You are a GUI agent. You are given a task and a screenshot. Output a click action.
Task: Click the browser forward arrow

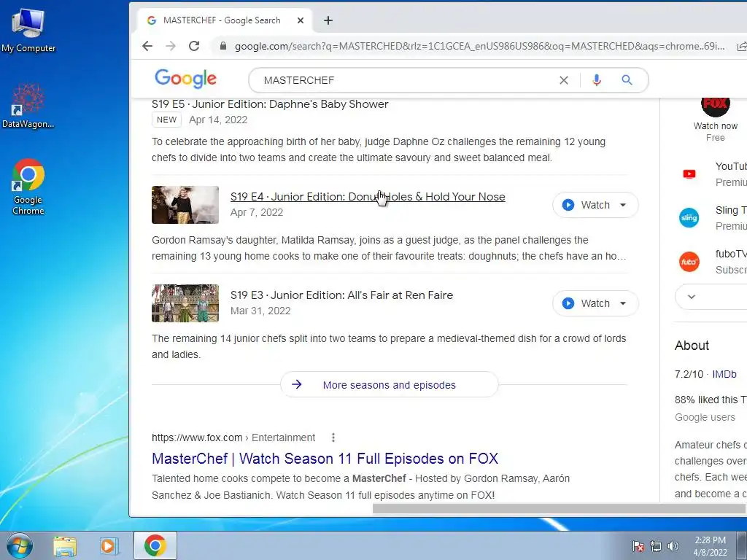click(x=171, y=46)
